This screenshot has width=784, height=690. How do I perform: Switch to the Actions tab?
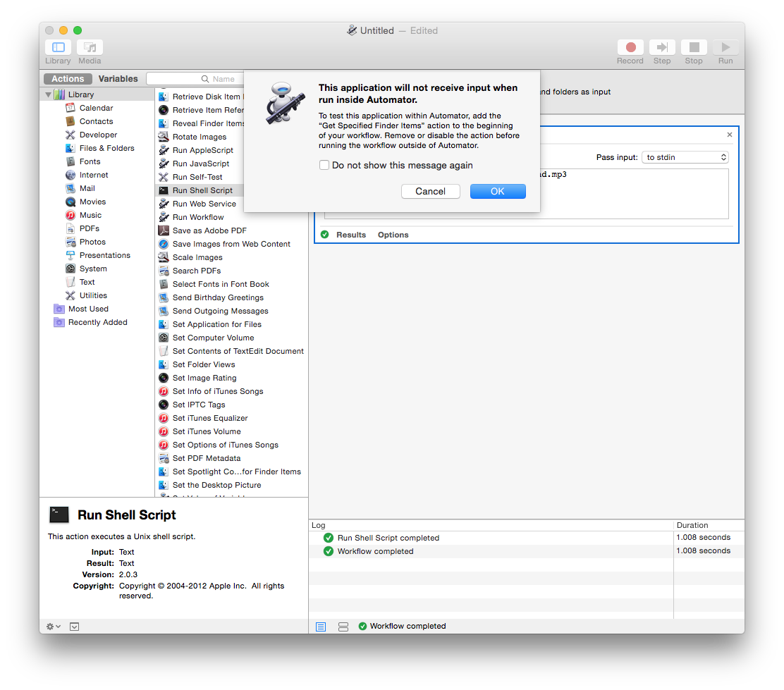(x=68, y=79)
